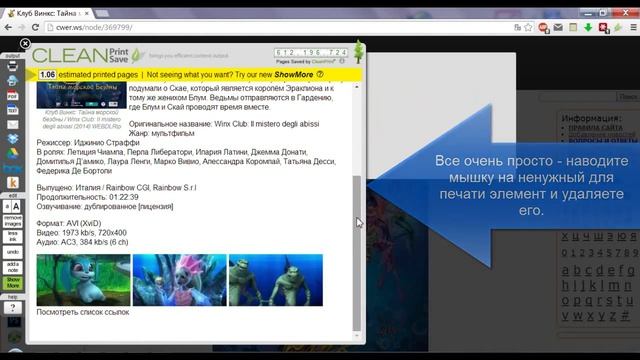Click the 'ShowMore' link in the yellow bar
Image resolution: width=640 pixels, height=360 pixels.
coord(293,75)
